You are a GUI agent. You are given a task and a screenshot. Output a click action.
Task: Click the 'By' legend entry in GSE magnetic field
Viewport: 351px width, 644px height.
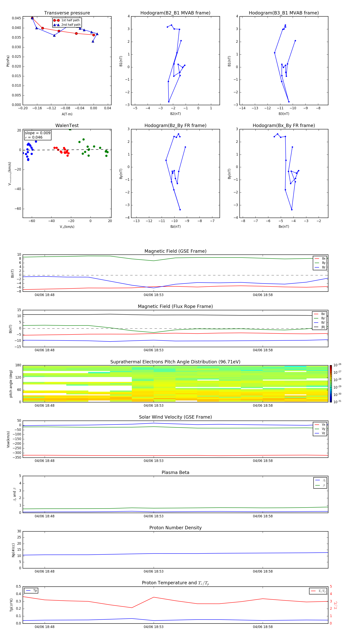pos(320,263)
